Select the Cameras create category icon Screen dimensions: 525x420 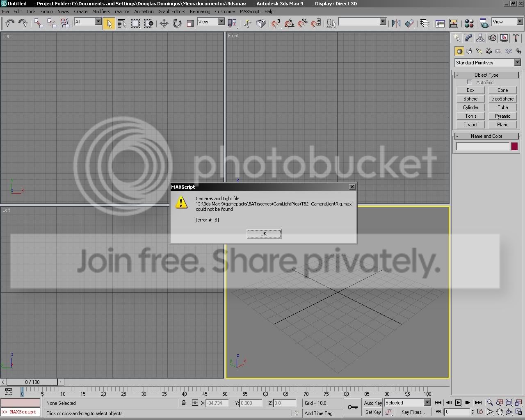tap(488, 51)
